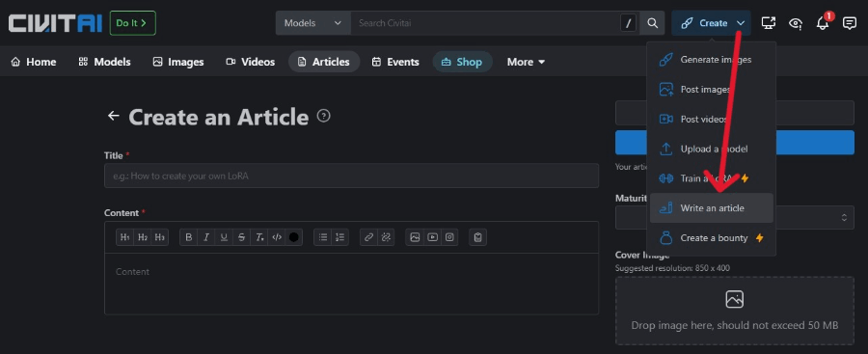Choose Train a LoRA menu item
868x354 pixels.
[712, 178]
